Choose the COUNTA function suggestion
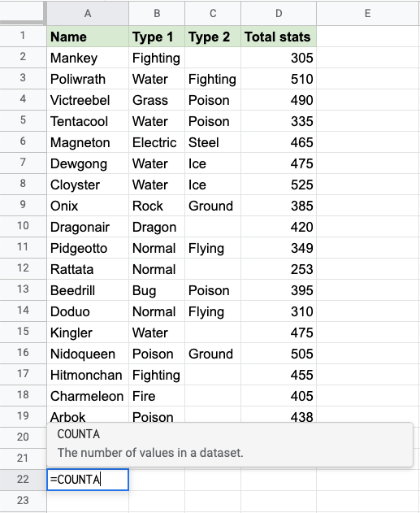This screenshot has width=420, height=513. [230, 444]
